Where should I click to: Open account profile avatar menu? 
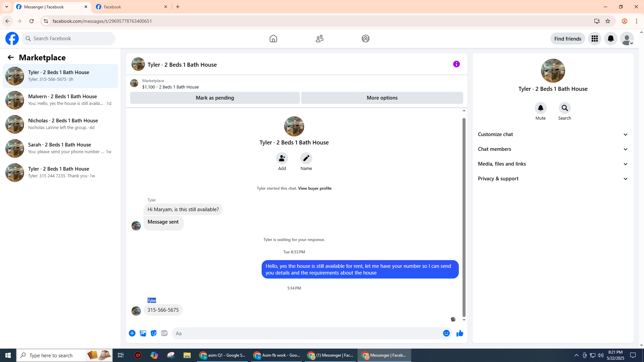(627, 39)
